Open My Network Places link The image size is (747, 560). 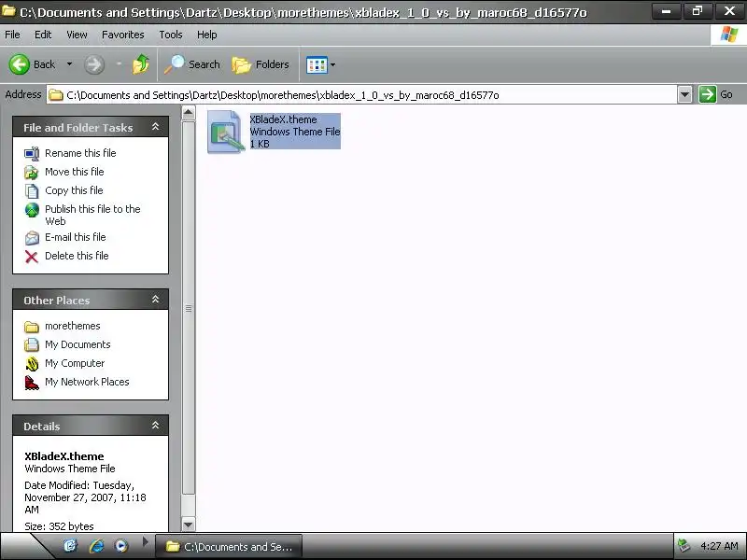[87, 382]
